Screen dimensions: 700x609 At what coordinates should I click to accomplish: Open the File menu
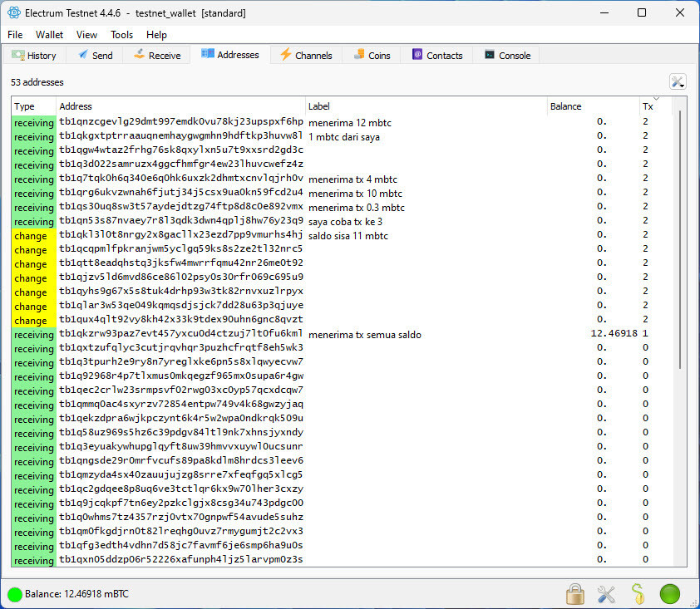[15, 35]
